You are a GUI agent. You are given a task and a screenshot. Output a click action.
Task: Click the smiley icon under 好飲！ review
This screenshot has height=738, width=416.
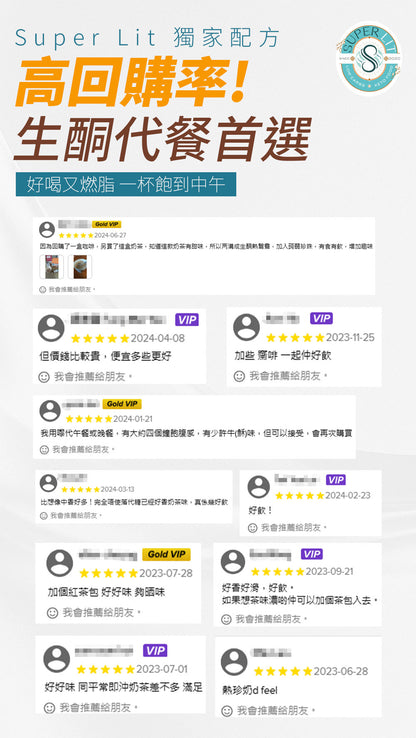coord(253,528)
